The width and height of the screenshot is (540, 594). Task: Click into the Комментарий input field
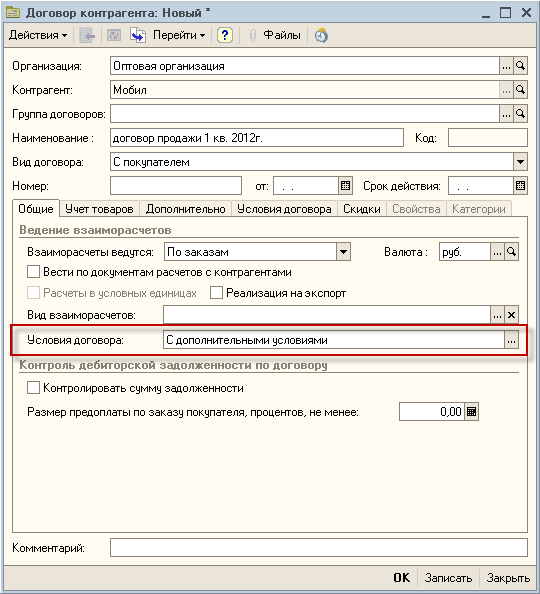point(319,548)
